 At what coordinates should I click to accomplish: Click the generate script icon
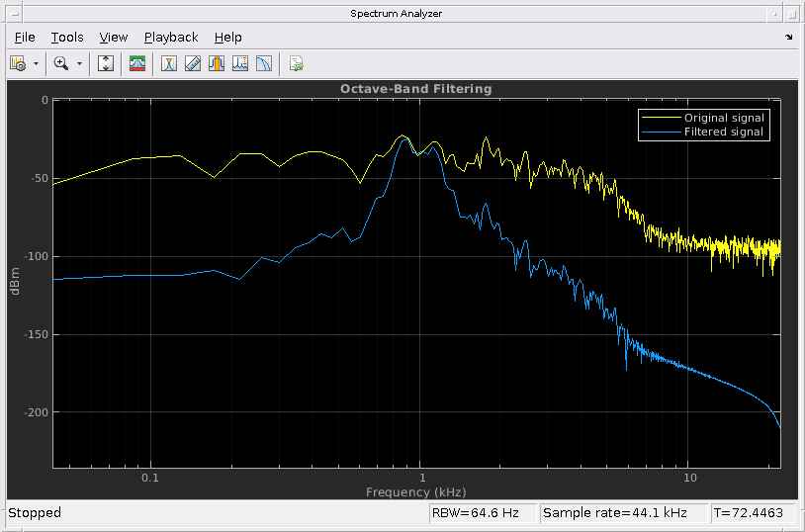point(297,63)
